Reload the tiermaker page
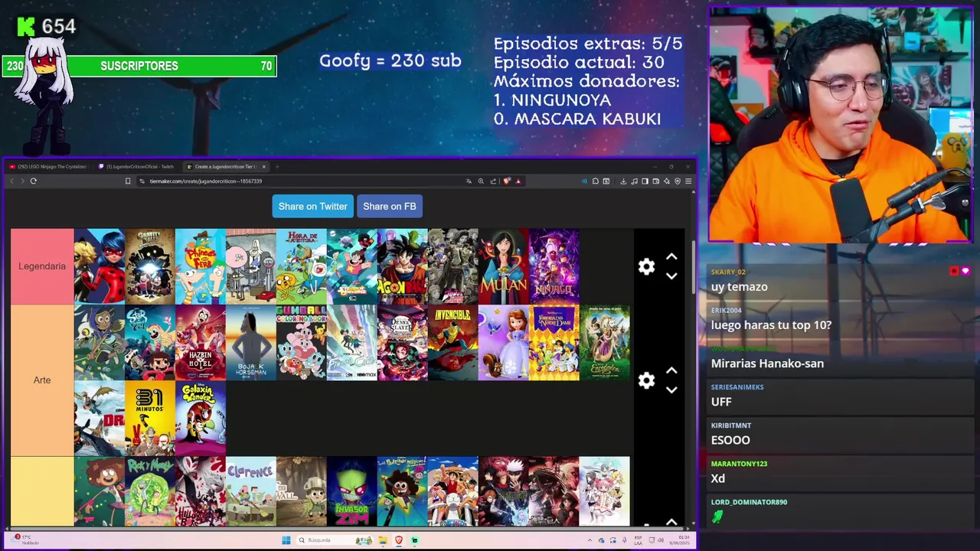The width and height of the screenshot is (980, 551). (34, 181)
